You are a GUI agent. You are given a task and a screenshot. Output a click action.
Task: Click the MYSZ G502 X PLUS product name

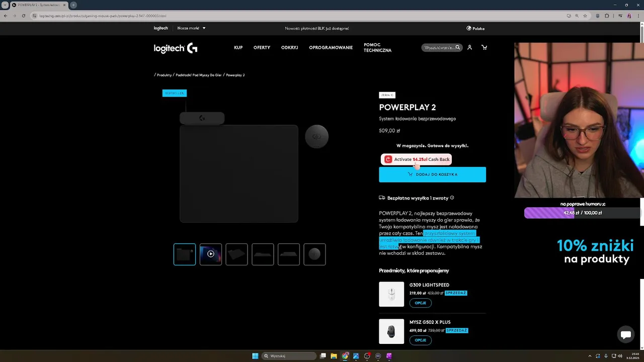[430, 322]
